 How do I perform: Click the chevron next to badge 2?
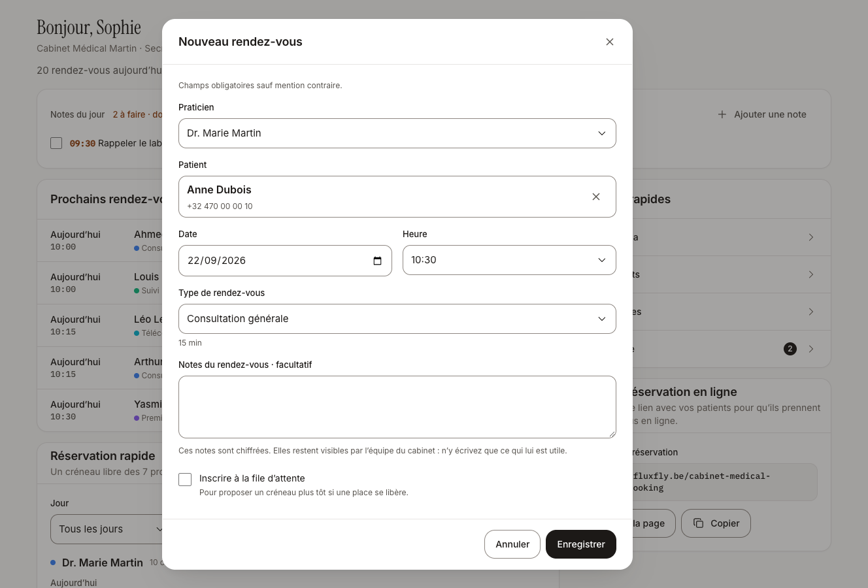point(811,349)
